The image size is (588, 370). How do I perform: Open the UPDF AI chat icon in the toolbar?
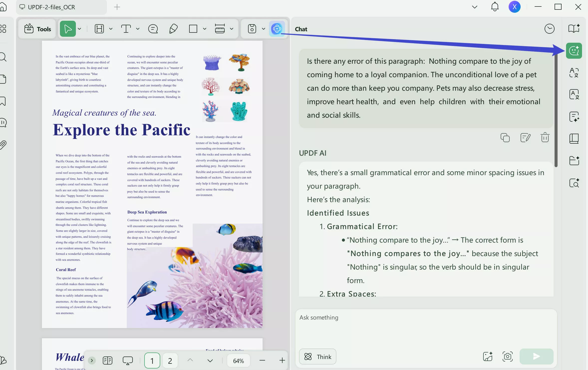tap(277, 28)
